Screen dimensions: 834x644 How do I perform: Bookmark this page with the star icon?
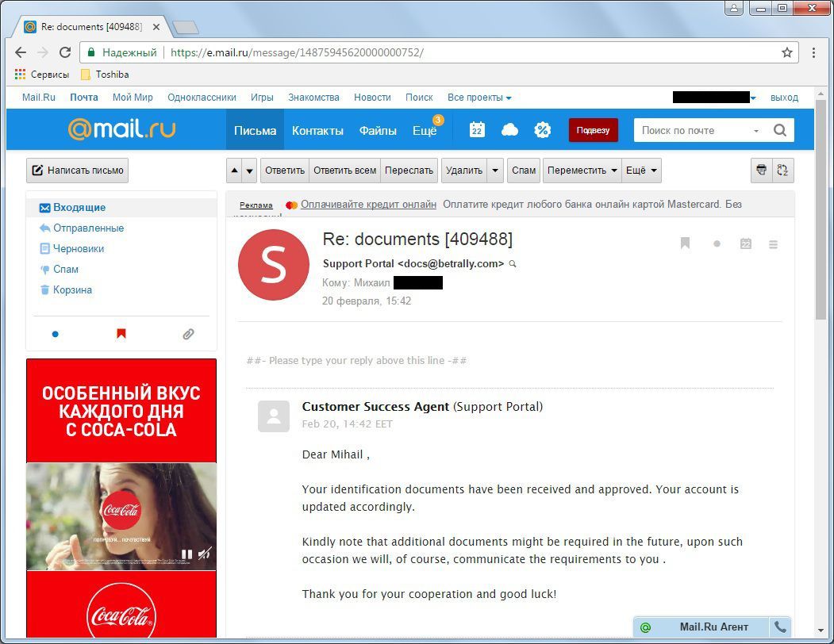pos(786,52)
